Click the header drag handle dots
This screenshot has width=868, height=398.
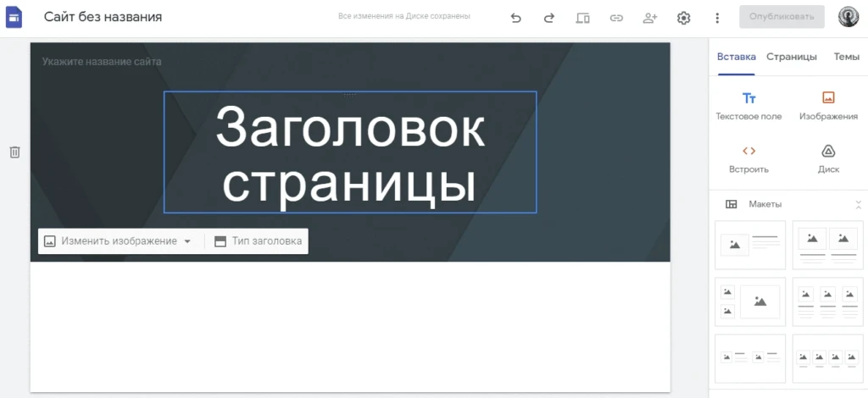coord(350,95)
